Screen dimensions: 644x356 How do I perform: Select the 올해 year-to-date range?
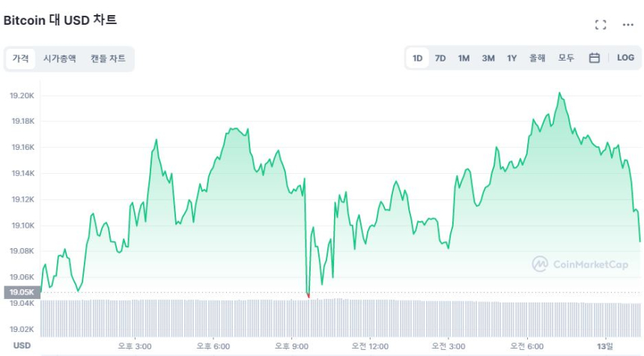point(537,58)
